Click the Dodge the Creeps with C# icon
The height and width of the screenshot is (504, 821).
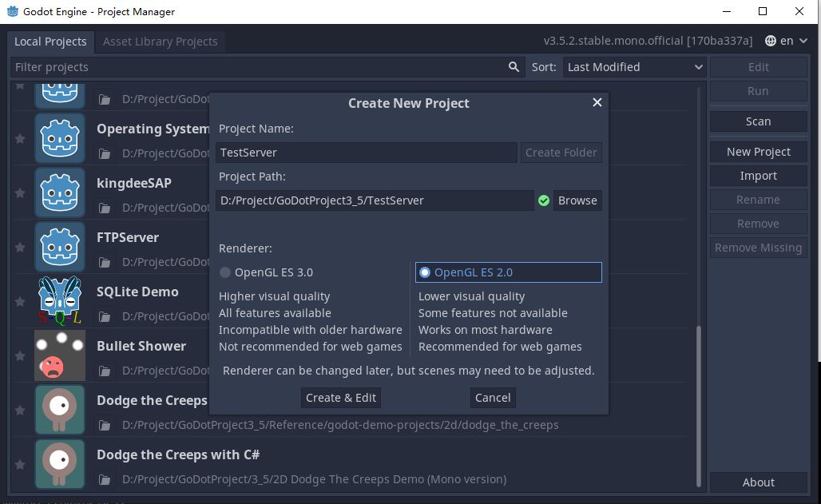click(60, 464)
